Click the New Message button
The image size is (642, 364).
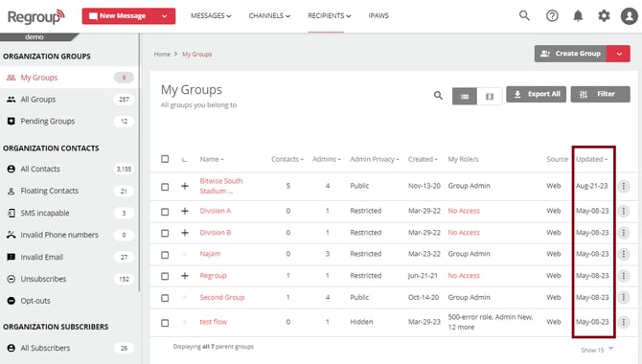point(119,16)
